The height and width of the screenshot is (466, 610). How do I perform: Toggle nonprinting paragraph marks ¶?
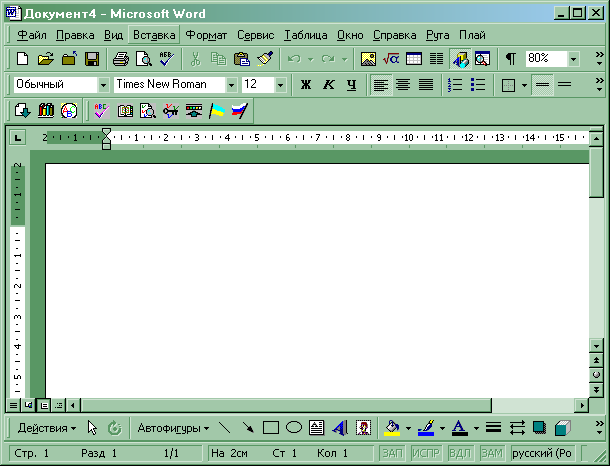click(510, 59)
